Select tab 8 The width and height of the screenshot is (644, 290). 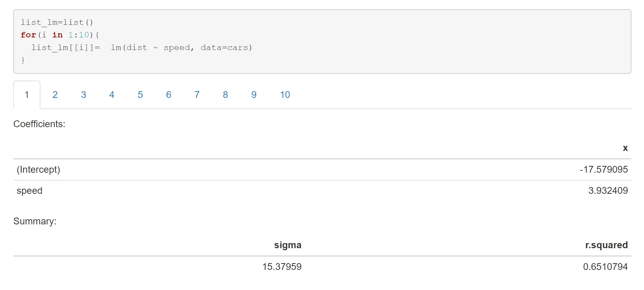click(x=225, y=95)
